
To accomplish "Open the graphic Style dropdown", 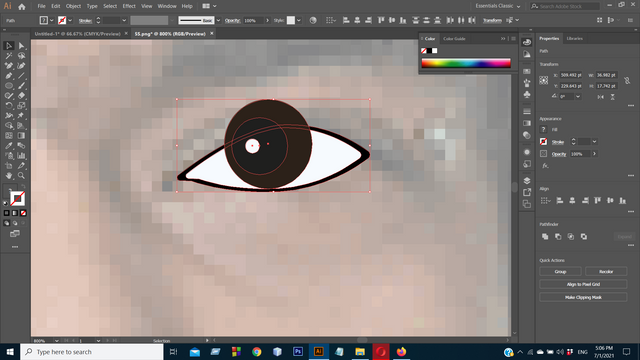I will pos(299,20).
